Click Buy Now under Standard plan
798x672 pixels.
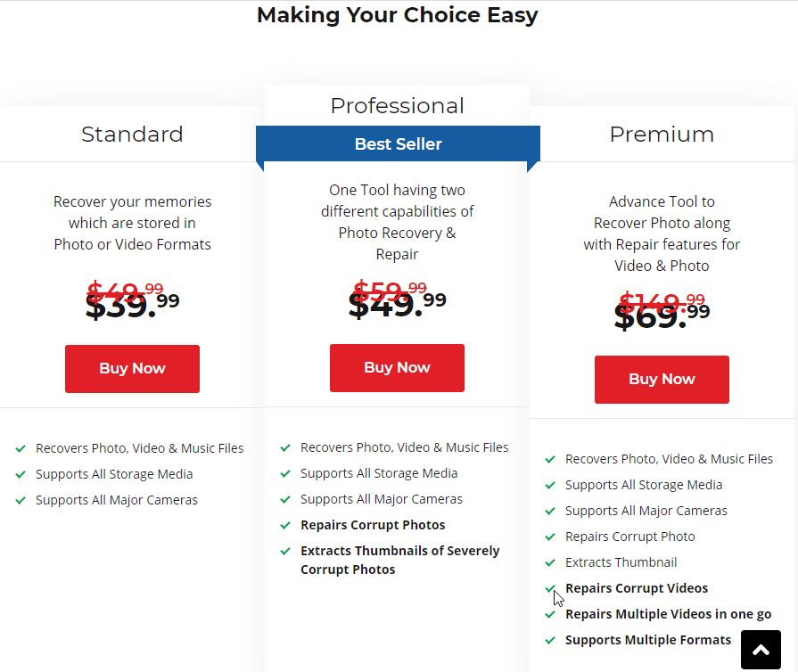(x=132, y=369)
